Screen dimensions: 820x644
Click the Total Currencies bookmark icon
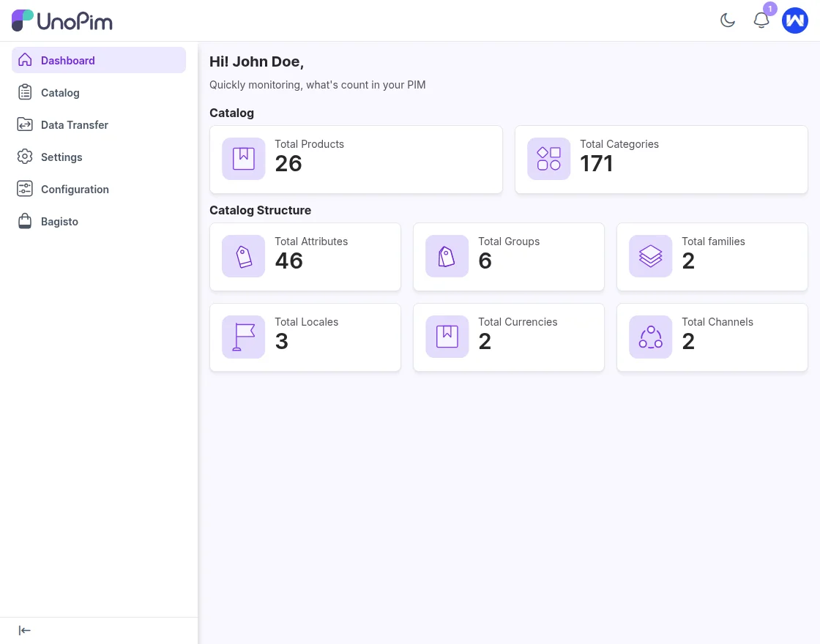447,337
